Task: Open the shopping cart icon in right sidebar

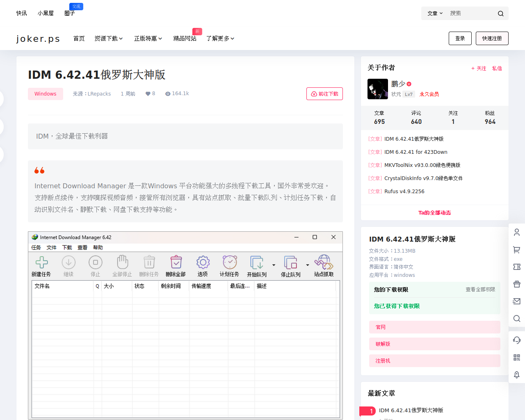Action: (517, 249)
